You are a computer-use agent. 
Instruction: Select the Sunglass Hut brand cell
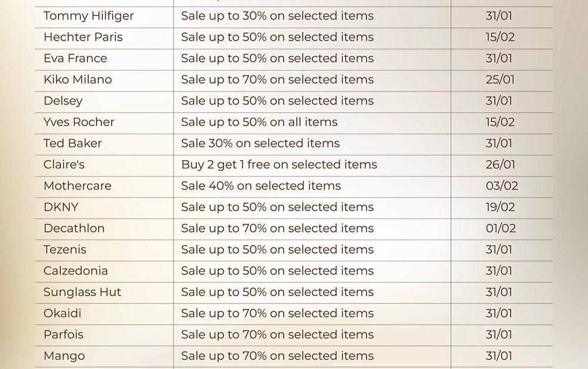click(x=82, y=292)
